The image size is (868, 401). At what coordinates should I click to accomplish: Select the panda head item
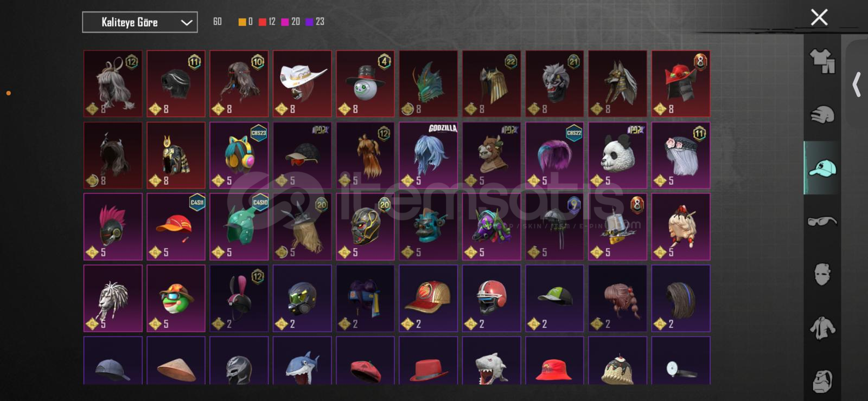point(617,155)
